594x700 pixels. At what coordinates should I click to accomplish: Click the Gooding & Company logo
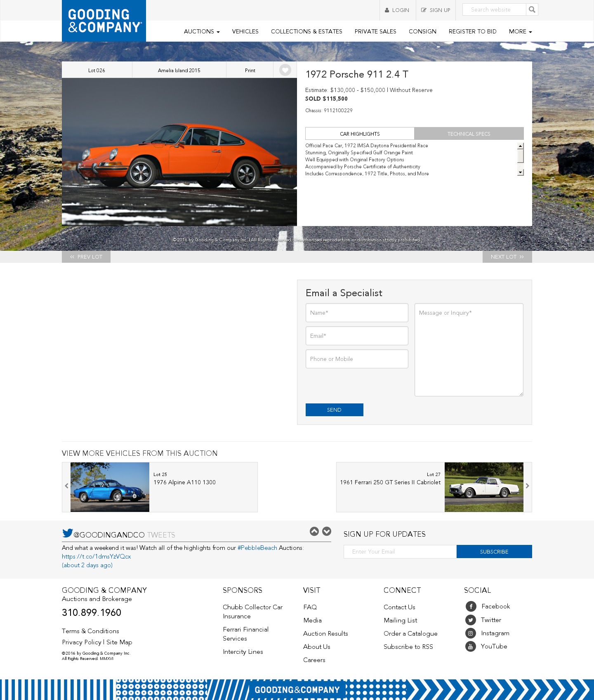coord(104,21)
